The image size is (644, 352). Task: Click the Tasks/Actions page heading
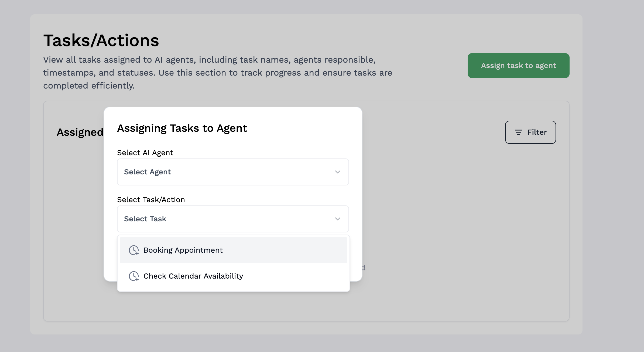tap(101, 40)
